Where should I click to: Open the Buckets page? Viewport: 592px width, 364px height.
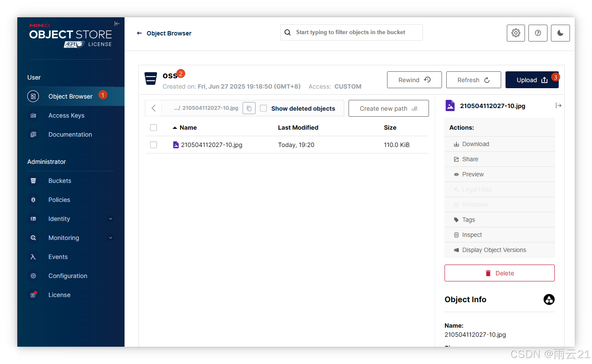[x=60, y=181]
